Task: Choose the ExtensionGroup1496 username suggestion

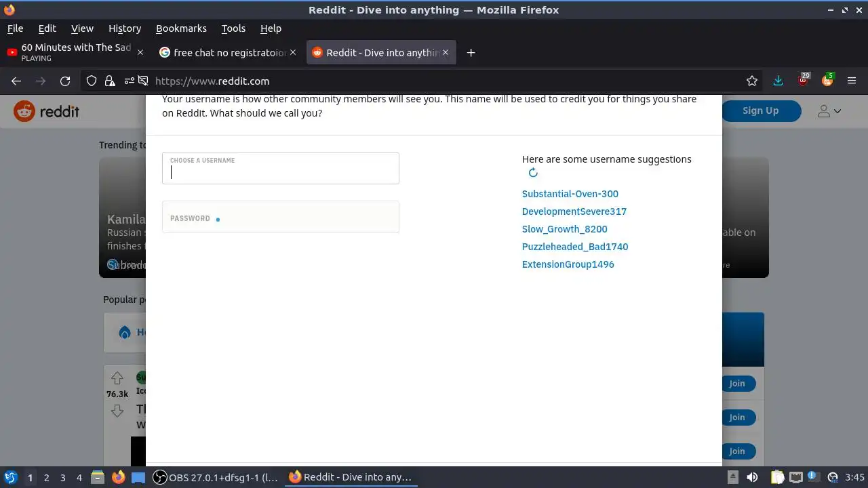Action: tap(568, 264)
